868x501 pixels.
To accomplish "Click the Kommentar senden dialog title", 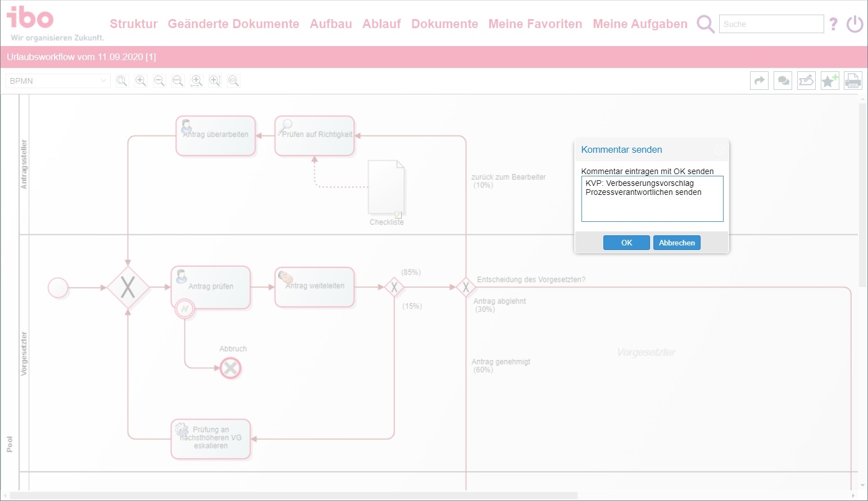I will (x=621, y=150).
